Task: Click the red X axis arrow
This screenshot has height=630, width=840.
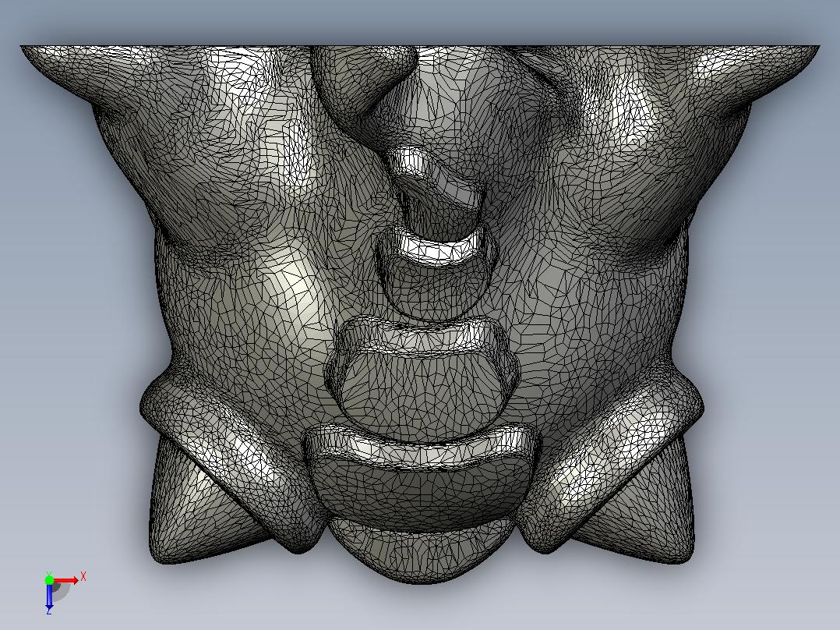Action: [66, 581]
